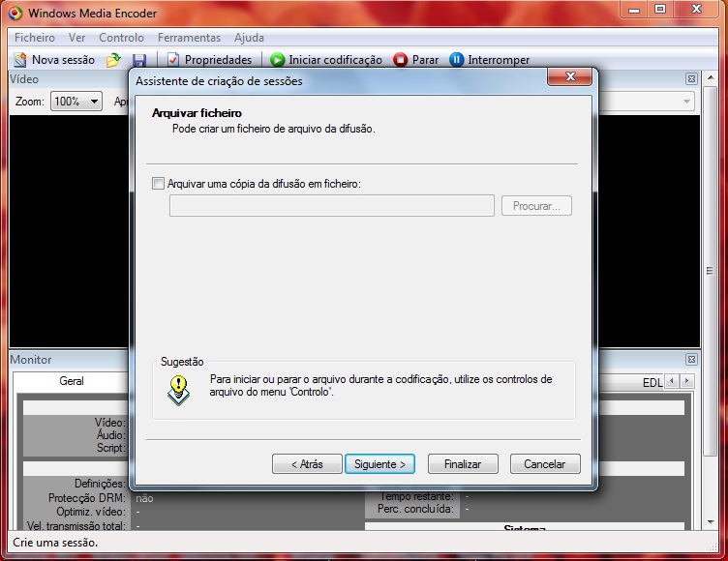Click the Windows Media Encoder title icon

15,13
